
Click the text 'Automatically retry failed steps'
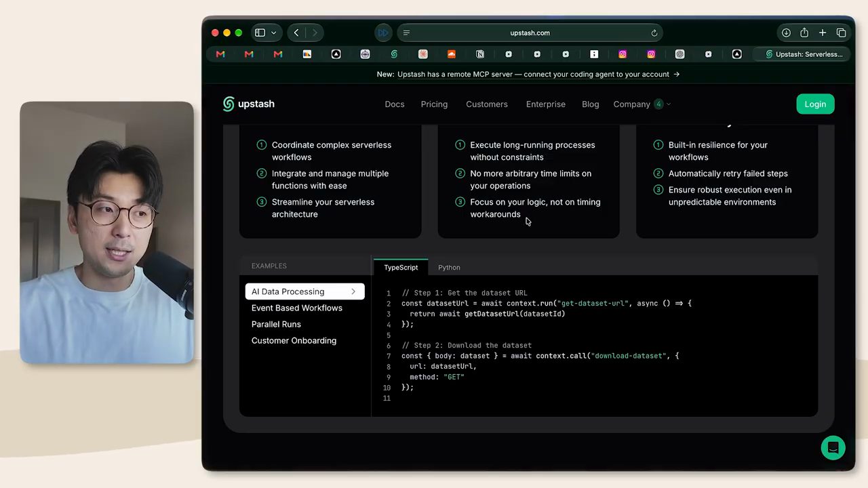pos(728,174)
